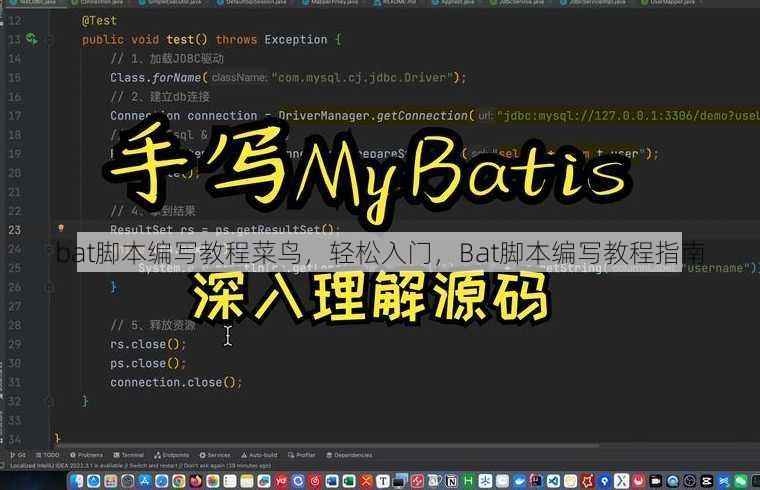
Task: Click connection.close() on line 31
Action: point(176,382)
